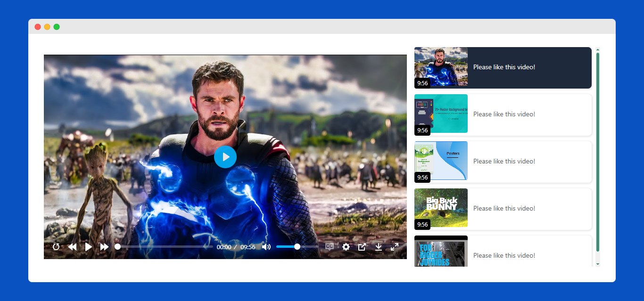Toggle captions off via CC button
This screenshot has height=301, width=644.
[x=330, y=246]
